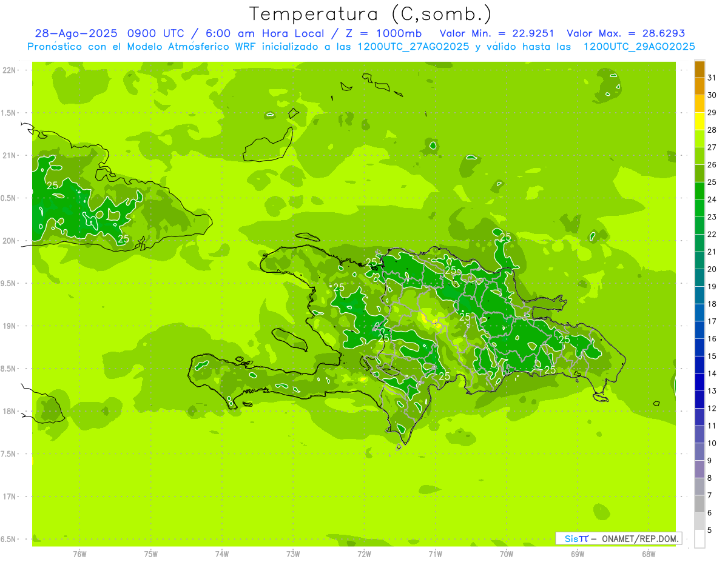Click the '72W' longitude label
Viewport: 728px width, 562px height.
click(x=364, y=554)
